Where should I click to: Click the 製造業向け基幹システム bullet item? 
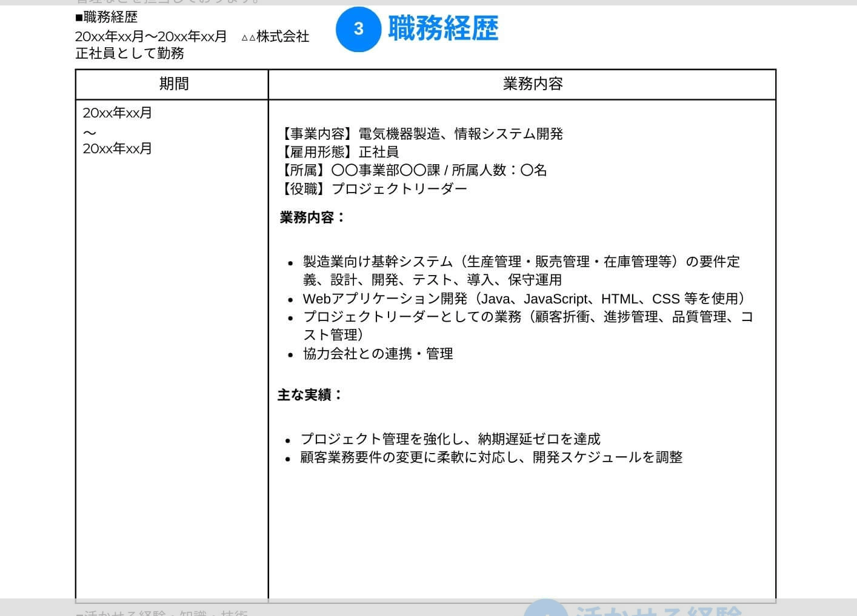(521, 271)
